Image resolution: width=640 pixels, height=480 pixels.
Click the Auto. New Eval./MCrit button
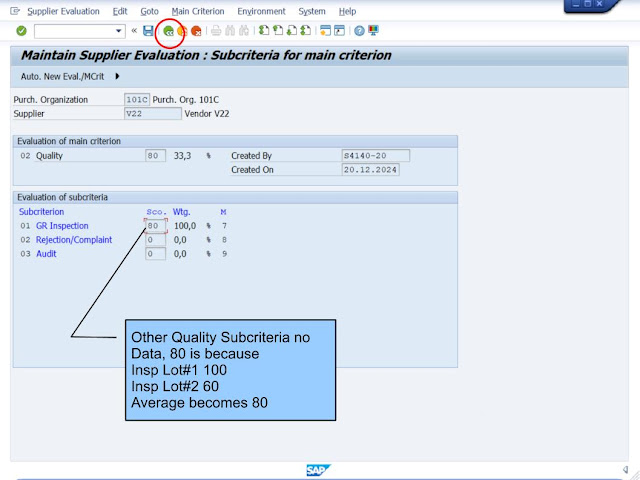click(x=62, y=77)
